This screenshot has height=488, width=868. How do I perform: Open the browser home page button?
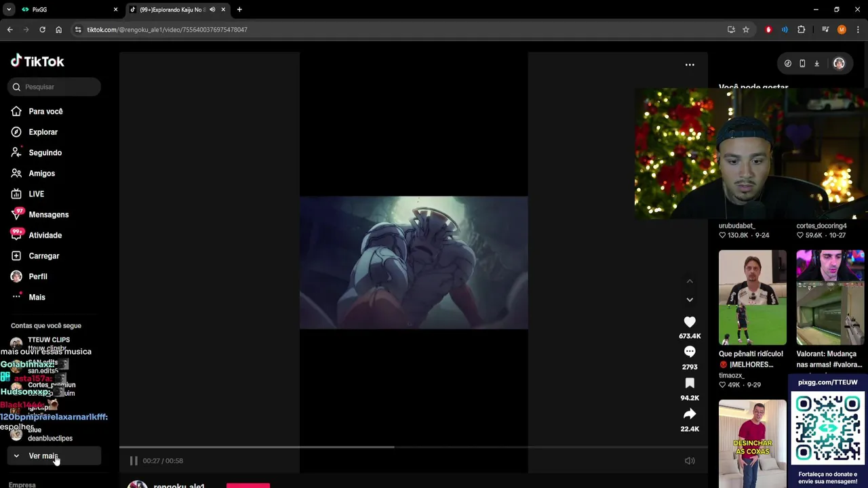pyautogui.click(x=58, y=30)
